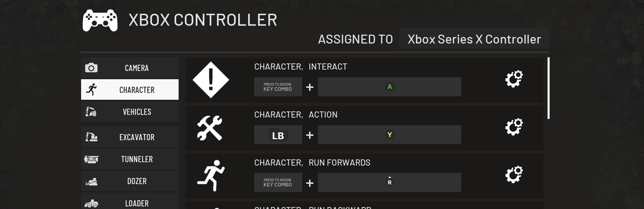Open the Xbox Series X Controller device selector
The height and width of the screenshot is (209, 644).
(x=474, y=39)
